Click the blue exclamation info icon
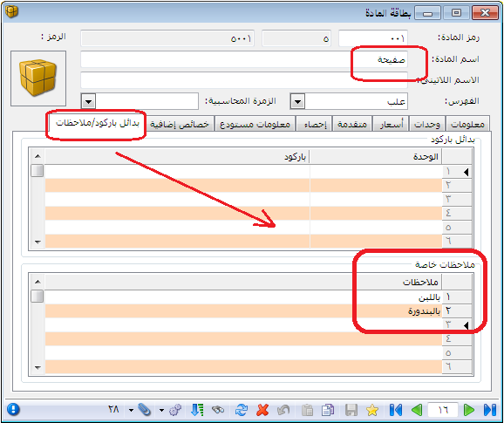 tap(13, 410)
